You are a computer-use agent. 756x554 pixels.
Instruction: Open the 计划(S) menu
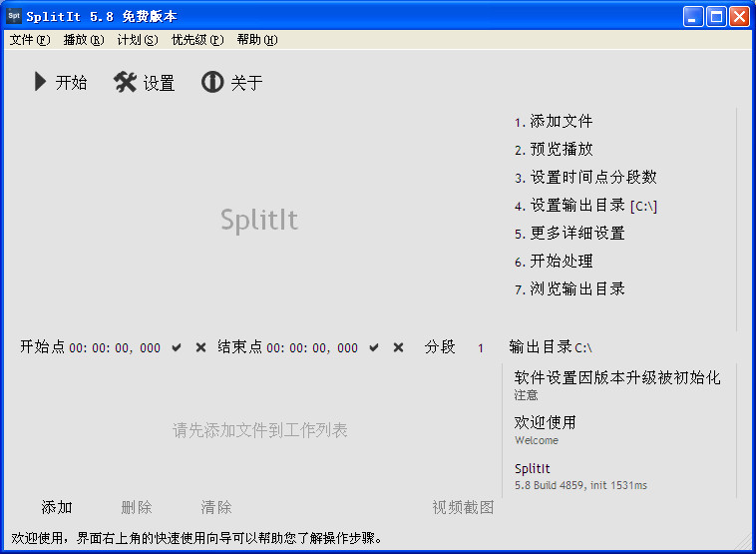coord(138,40)
